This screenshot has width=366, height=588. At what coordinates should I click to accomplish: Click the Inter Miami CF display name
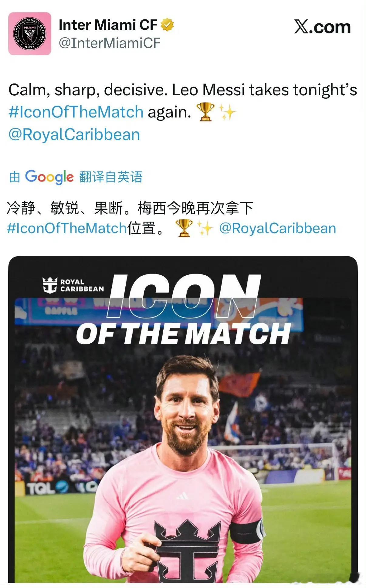(108, 25)
